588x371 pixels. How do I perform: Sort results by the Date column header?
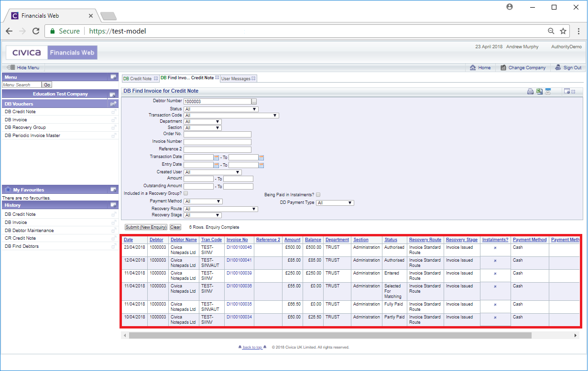(x=129, y=240)
